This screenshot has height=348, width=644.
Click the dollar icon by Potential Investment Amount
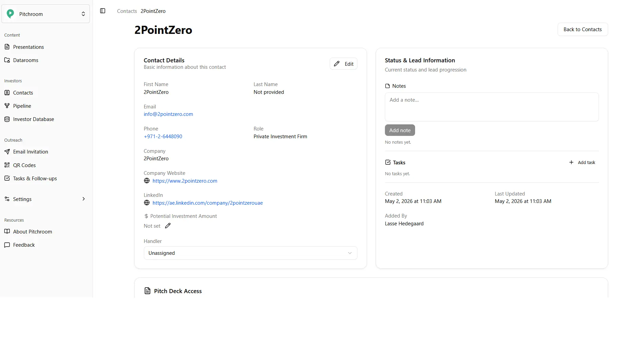146,216
